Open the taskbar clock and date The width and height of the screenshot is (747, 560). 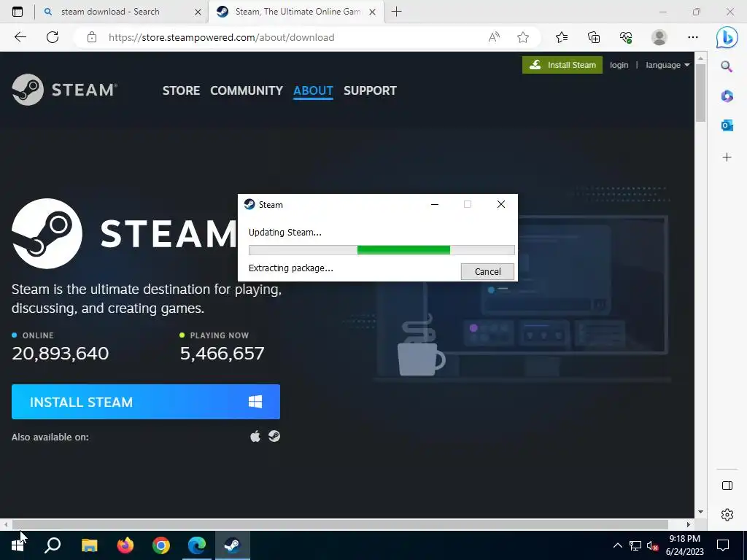[684, 545]
